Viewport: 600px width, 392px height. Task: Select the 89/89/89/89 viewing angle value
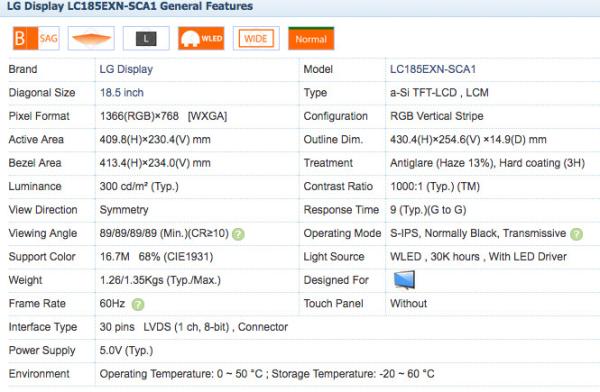pyautogui.click(x=164, y=233)
